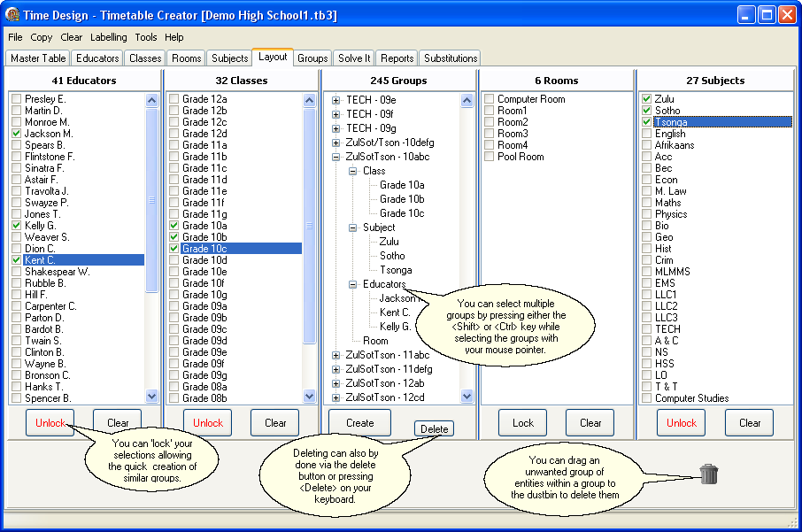Click Classes list scrollbar thumb
This screenshot has width=802, height=532.
310,226
